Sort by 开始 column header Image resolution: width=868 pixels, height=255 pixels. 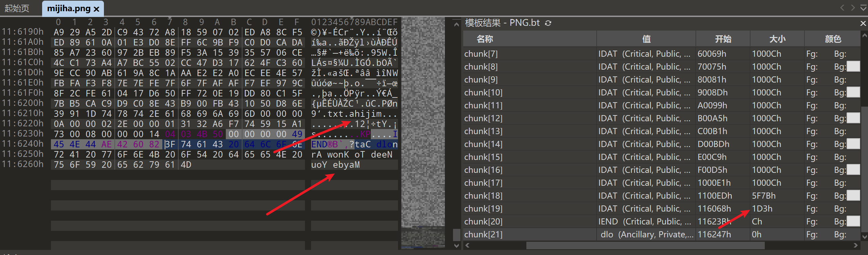(723, 39)
